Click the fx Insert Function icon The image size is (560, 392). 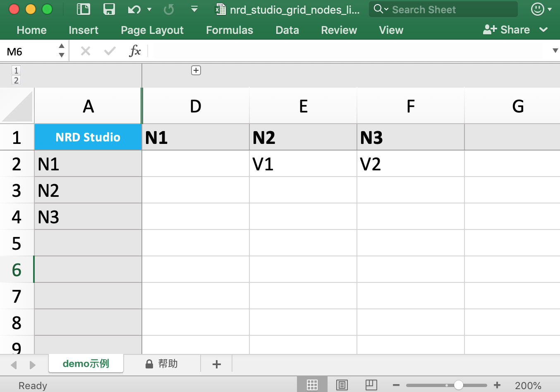[135, 50]
